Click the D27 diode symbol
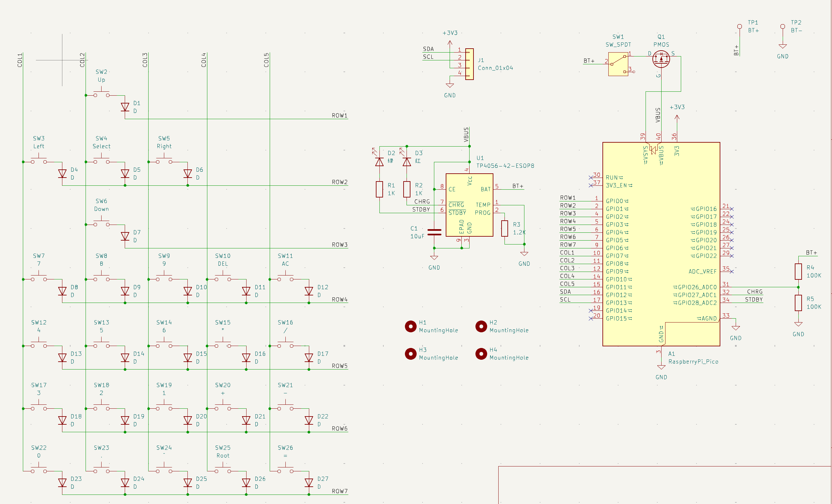Viewport: 832px width, 504px height. (x=309, y=483)
